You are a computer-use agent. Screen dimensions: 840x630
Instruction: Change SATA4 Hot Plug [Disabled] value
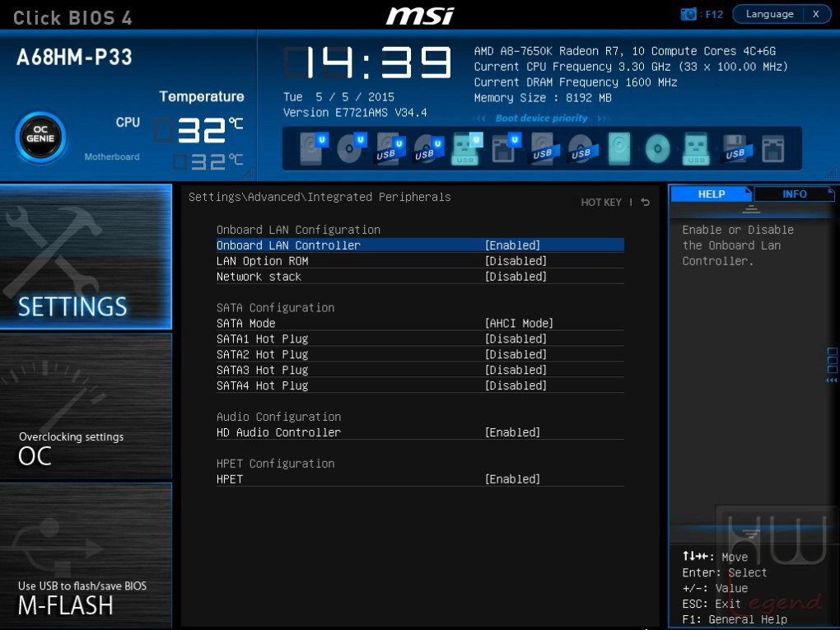pos(516,385)
